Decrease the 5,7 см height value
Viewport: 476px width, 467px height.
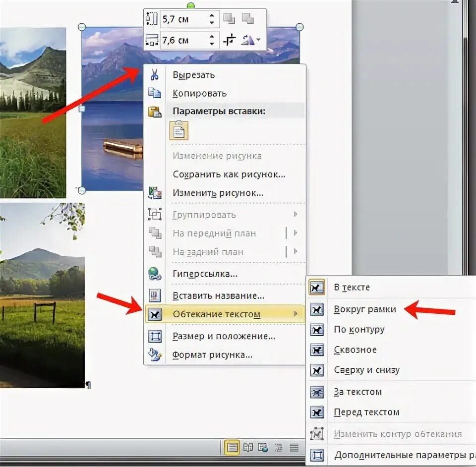point(212,23)
